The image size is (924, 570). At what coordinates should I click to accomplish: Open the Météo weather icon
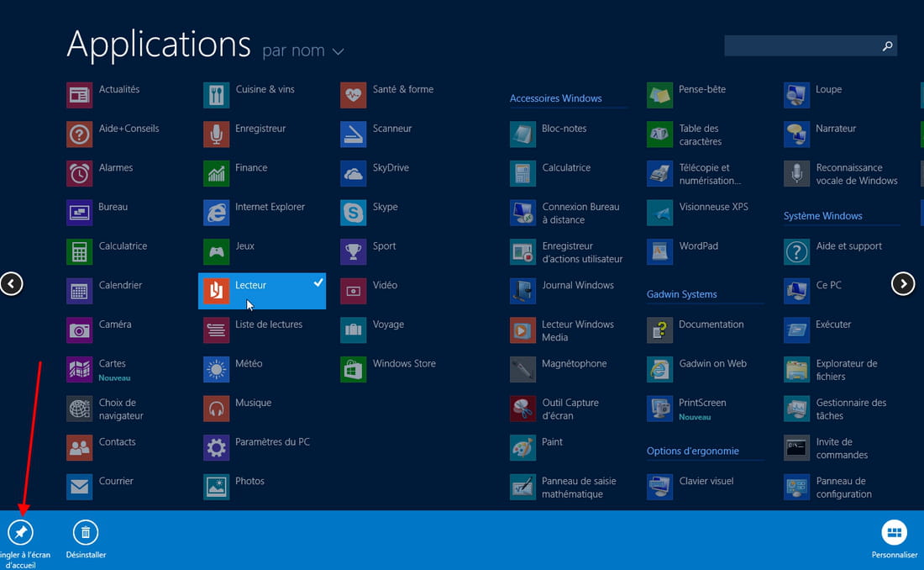pyautogui.click(x=216, y=369)
